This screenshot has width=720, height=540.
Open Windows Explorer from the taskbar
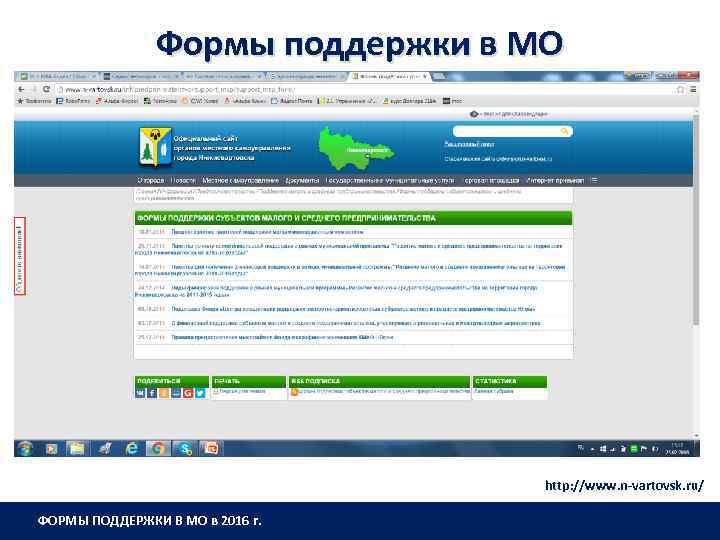76,448
